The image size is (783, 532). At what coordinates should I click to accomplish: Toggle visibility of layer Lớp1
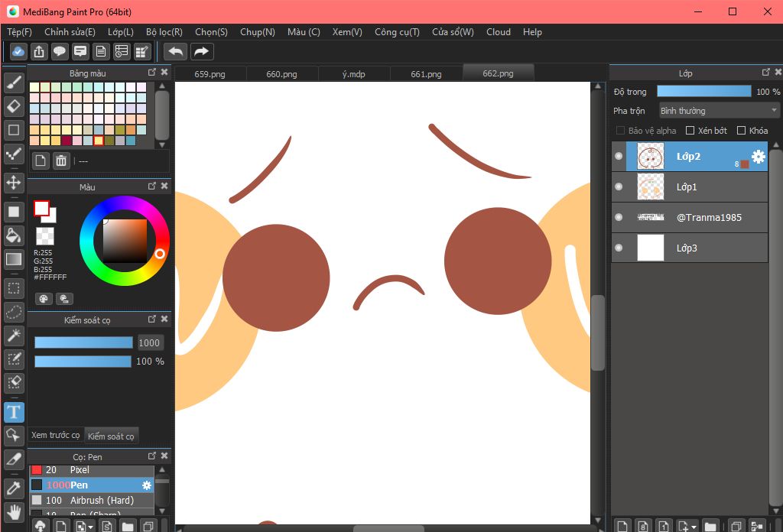point(619,187)
